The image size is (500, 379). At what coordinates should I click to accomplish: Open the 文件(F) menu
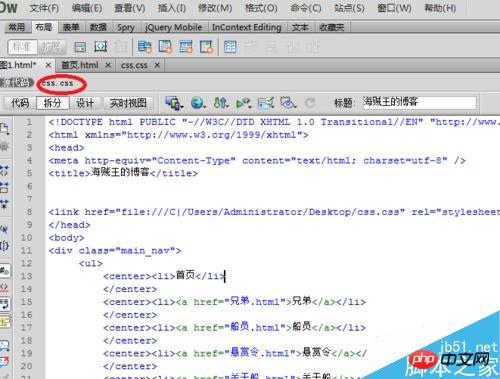point(44,8)
